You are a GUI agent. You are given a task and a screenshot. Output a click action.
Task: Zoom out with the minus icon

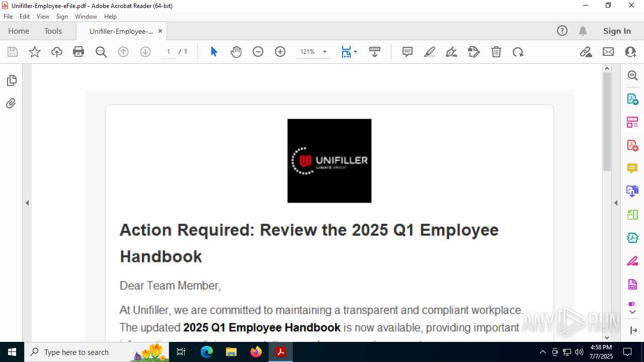(x=258, y=52)
